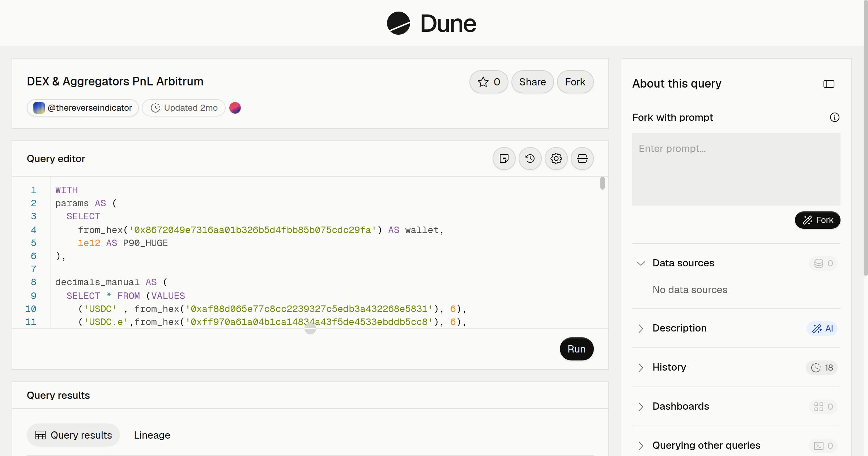Click the History count badge showing 18
Viewport: 868px width, 456px height.
pyautogui.click(x=822, y=367)
